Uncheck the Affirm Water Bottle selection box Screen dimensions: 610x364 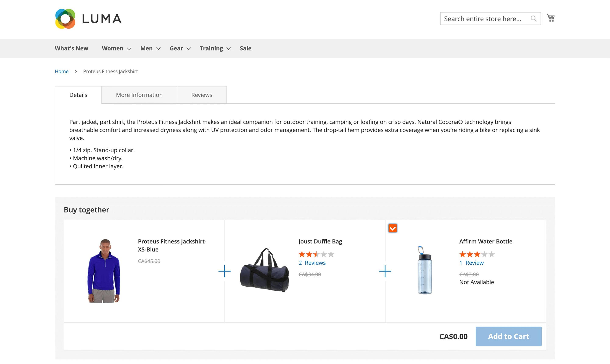pyautogui.click(x=393, y=228)
